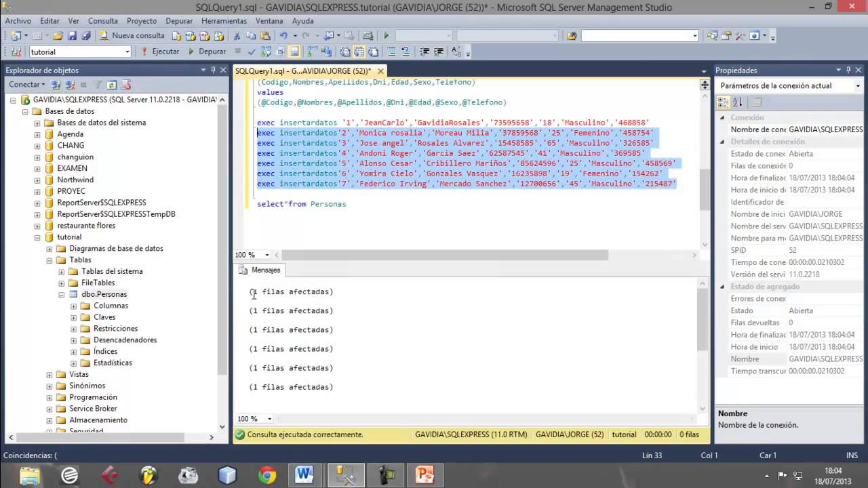Open the Consulta menu
Viewport: 868px width, 488px height.
[103, 21]
